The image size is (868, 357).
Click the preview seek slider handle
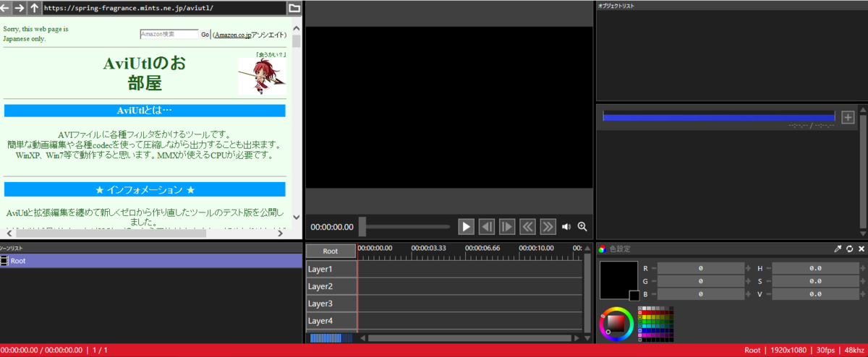coord(362,226)
